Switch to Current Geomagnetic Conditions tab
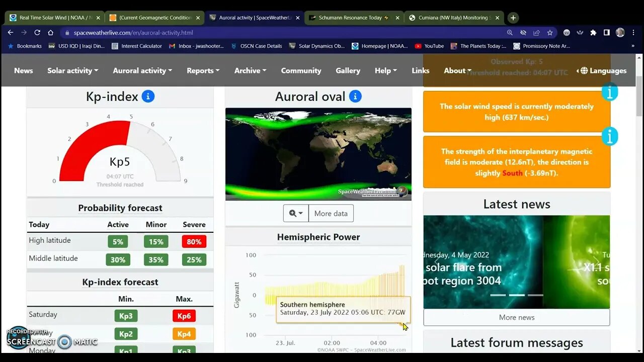 click(154, 18)
